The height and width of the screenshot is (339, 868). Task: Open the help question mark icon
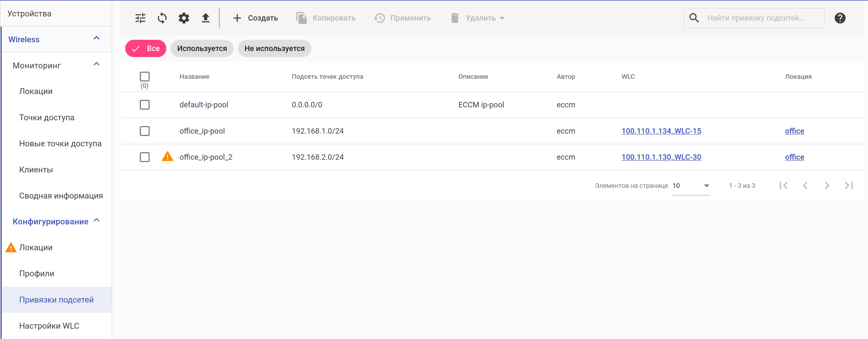840,18
